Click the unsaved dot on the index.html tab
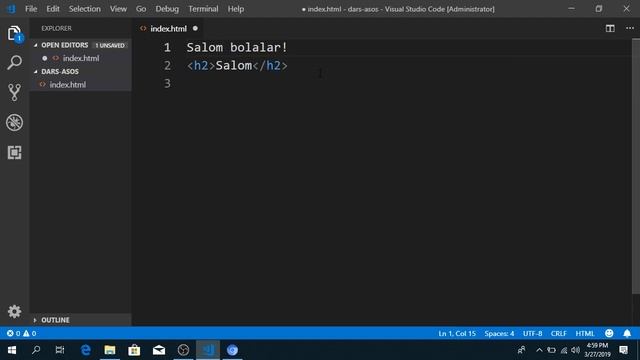This screenshot has width=640, height=360. (x=195, y=29)
